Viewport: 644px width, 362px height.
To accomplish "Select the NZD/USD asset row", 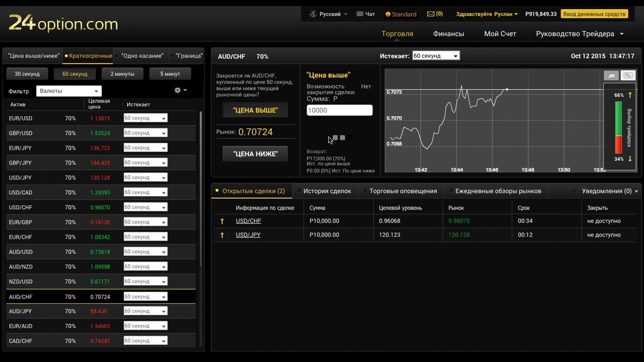I will [101, 282].
